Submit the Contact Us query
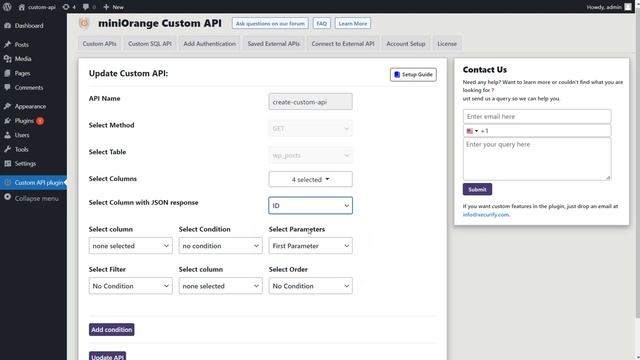Screen dimensions: 640x360 pos(477,189)
